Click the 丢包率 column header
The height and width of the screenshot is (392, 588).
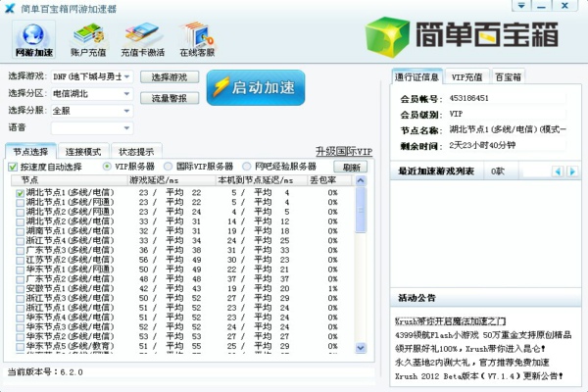(330, 180)
